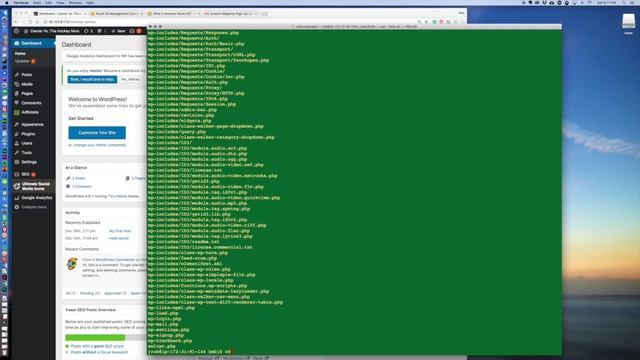Open the drive icon on the desktop

pyautogui.click(x=629, y=21)
